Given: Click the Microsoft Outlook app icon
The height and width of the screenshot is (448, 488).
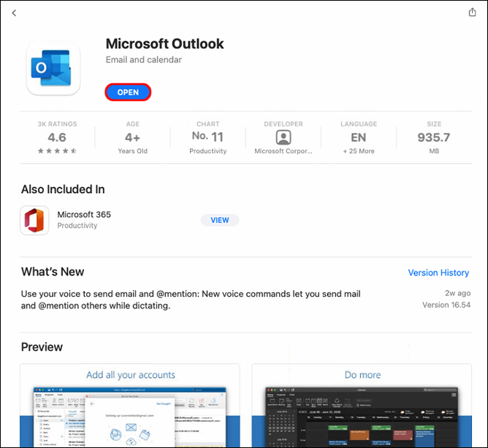Looking at the screenshot, I should (53, 68).
